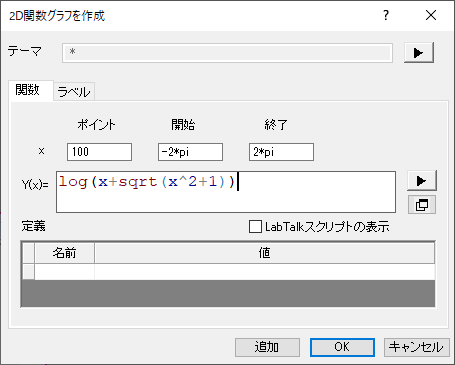The image size is (455, 365).
Task: Enable LabTalkスクリプトの表示 checkbox
Action: tap(255, 227)
